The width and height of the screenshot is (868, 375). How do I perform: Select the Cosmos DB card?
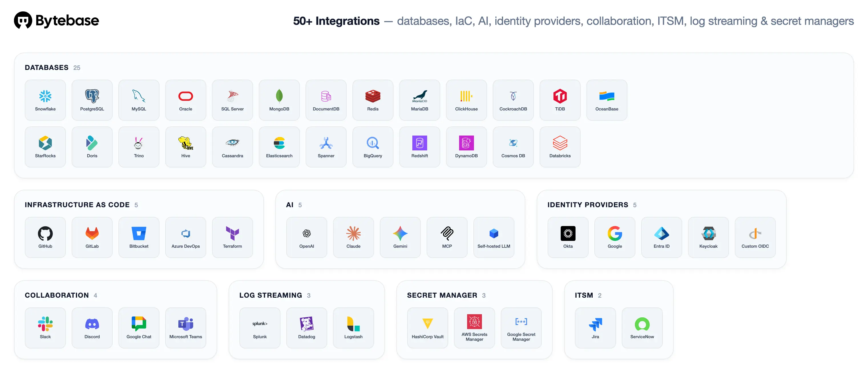tap(514, 147)
